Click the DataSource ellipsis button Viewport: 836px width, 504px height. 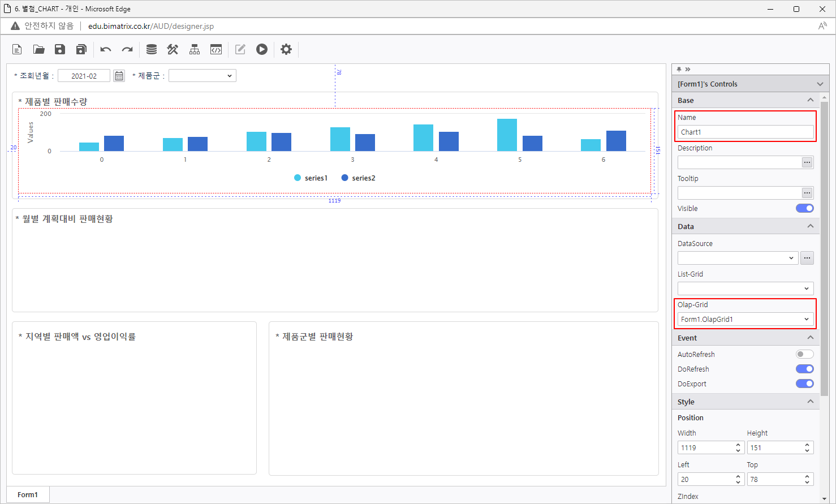[807, 258]
